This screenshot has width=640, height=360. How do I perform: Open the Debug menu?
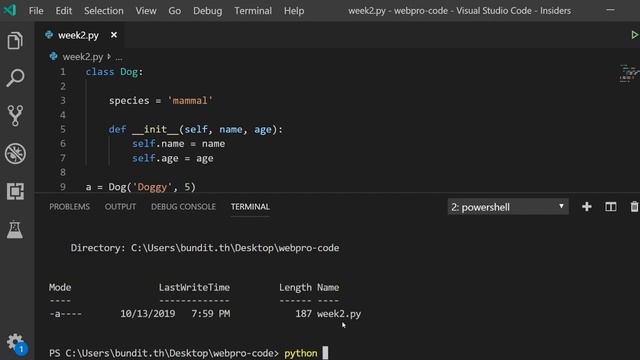pyautogui.click(x=207, y=11)
